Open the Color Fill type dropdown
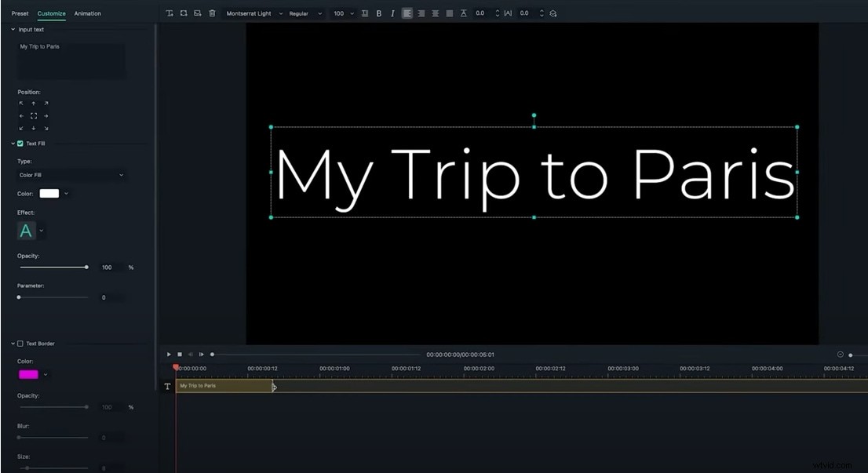Image resolution: width=868 pixels, height=473 pixels. point(71,174)
